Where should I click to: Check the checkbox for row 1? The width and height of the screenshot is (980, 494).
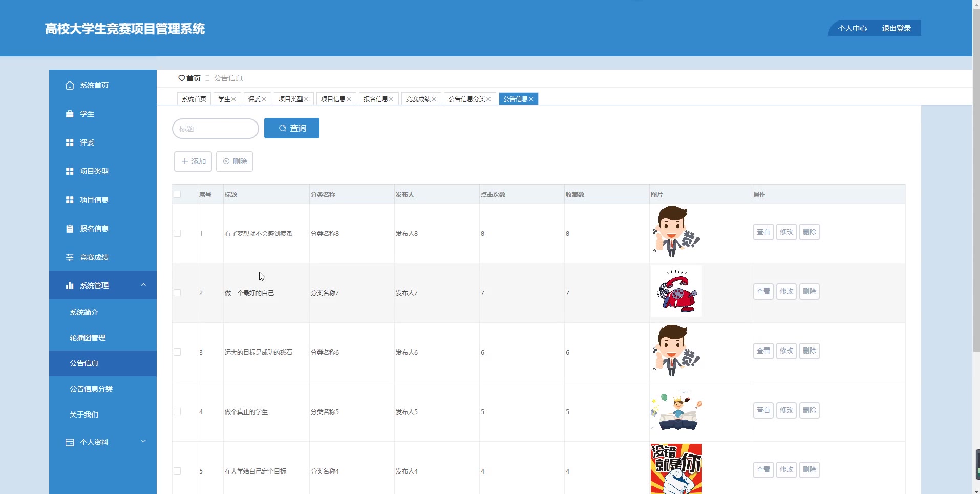coord(177,233)
